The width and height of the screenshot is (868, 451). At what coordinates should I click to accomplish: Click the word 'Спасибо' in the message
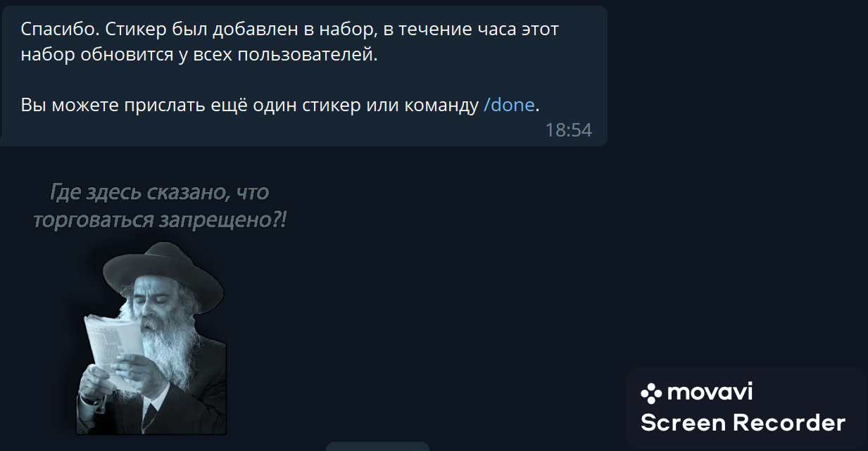click(54, 30)
